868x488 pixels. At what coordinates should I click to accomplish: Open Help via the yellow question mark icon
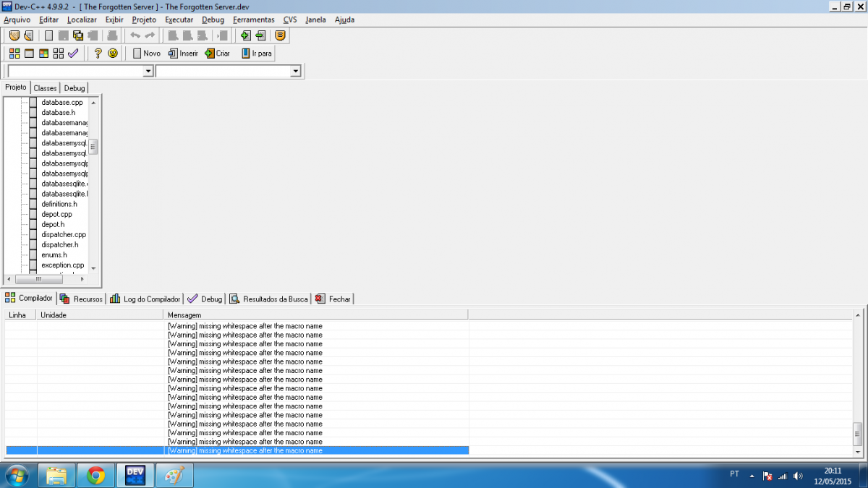pos(98,53)
